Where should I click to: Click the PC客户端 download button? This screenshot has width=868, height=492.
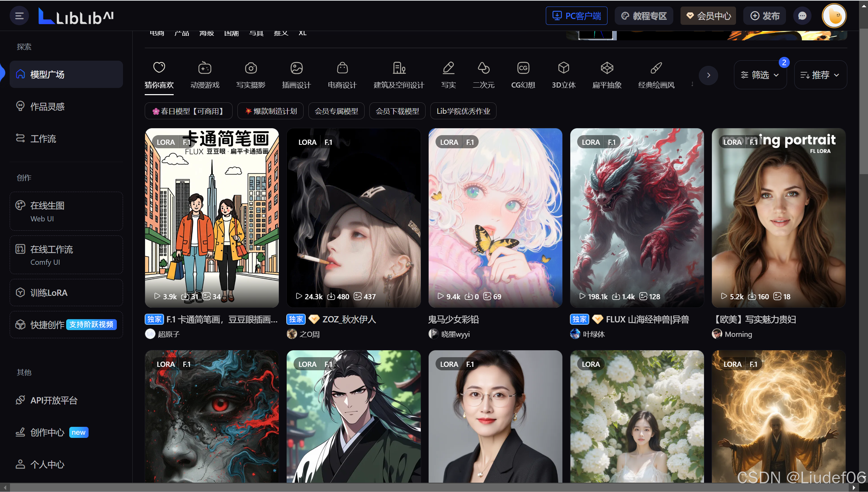pos(576,16)
